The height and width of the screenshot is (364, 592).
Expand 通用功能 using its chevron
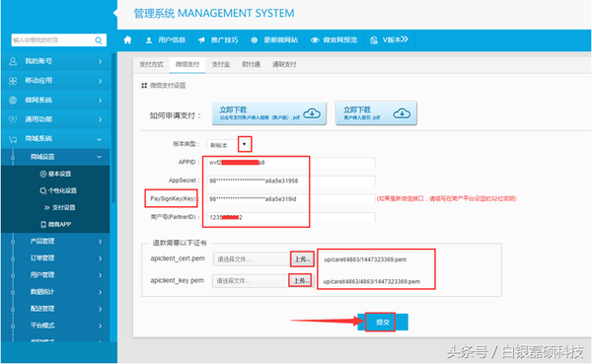click(x=100, y=119)
